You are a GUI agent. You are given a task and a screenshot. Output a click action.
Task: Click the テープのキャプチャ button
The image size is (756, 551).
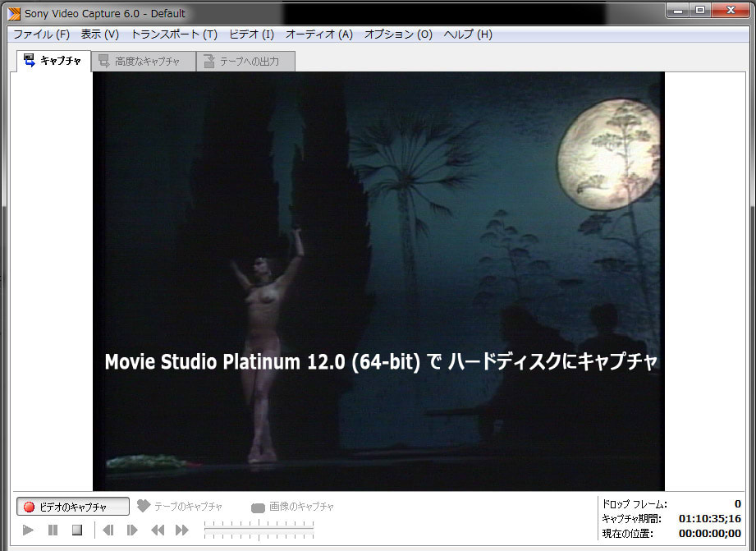(179, 507)
